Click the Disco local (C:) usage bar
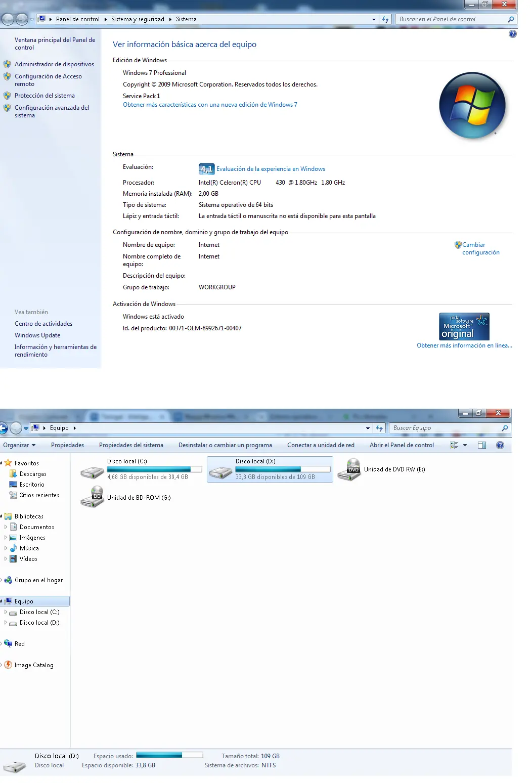The image size is (532, 783). (x=154, y=469)
